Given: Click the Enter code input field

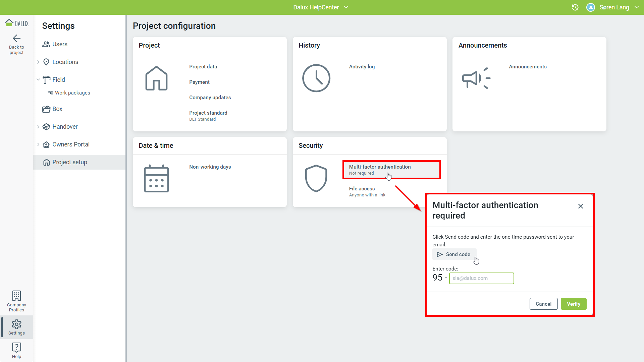Looking at the screenshot, I should click(481, 278).
